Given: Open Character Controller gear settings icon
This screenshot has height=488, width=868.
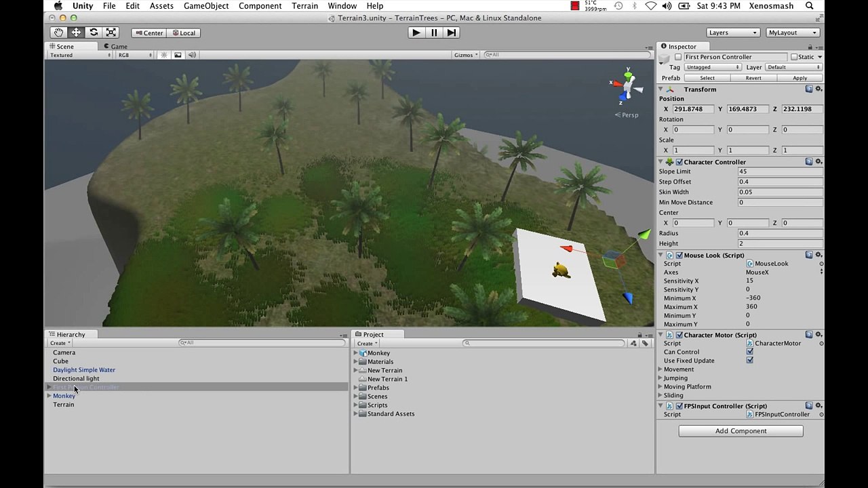Looking at the screenshot, I should pyautogui.click(x=818, y=162).
